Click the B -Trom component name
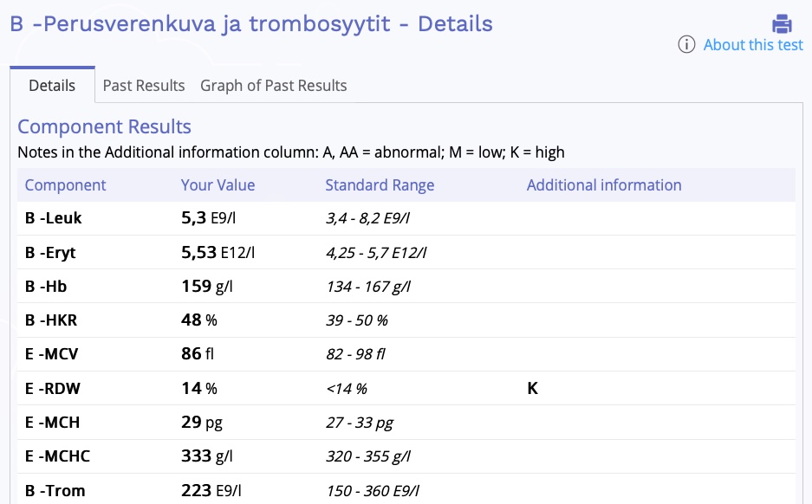The width and height of the screenshot is (812, 504). point(55,491)
